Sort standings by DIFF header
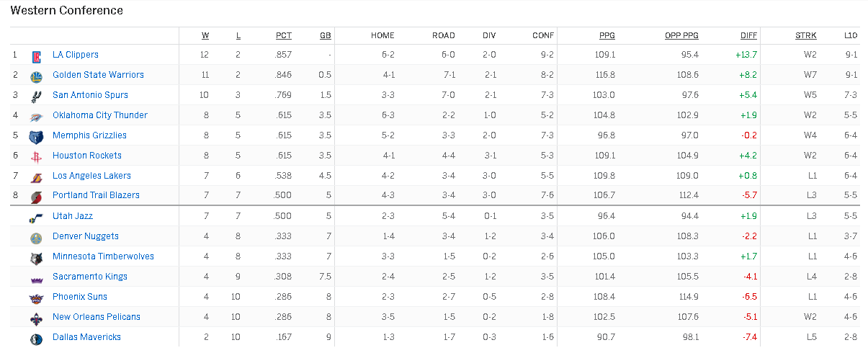 coord(748,35)
